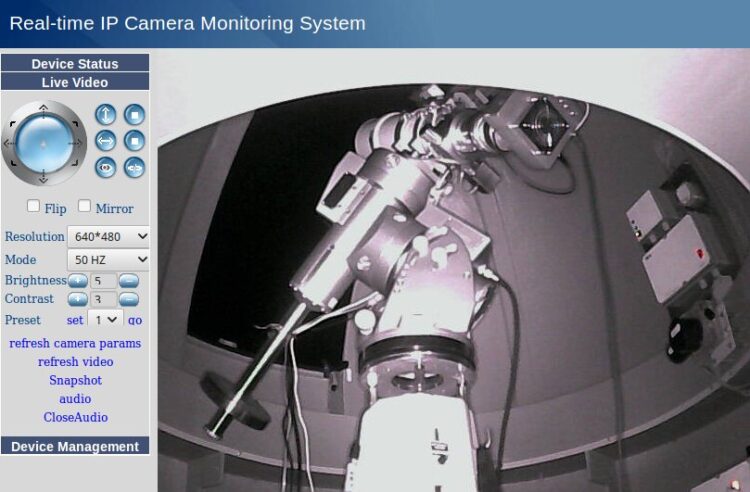Open the Mode dropdown showing 50 HZ
This screenshot has height=492, width=750.
click(109, 260)
